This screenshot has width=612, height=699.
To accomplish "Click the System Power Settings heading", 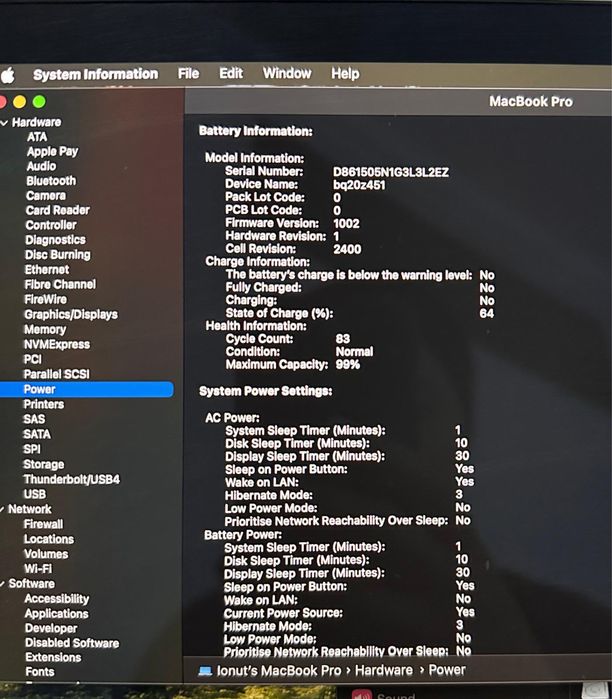I will [266, 391].
